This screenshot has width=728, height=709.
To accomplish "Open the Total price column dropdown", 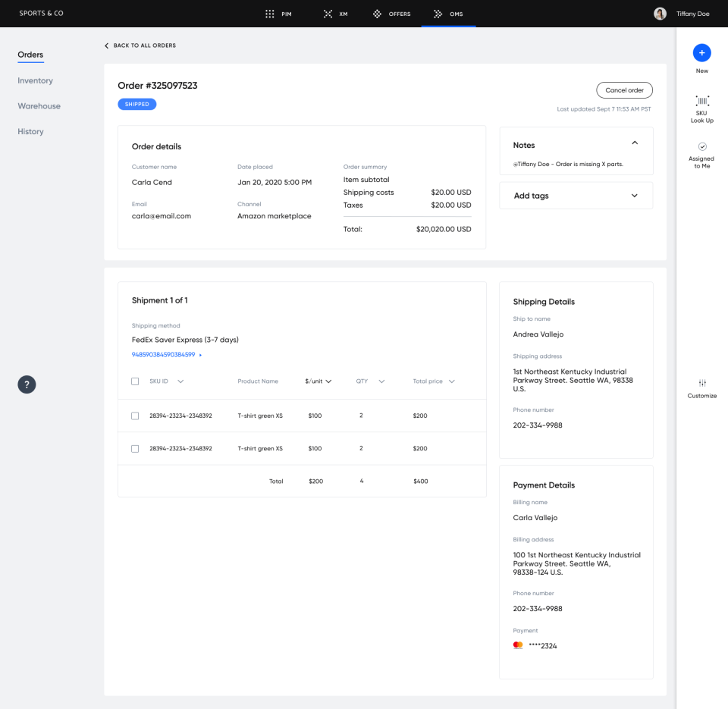I will (452, 381).
